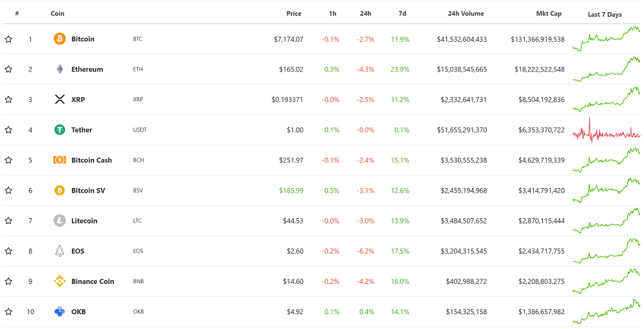Open XRP's 7-day sparkline chart

607,99
